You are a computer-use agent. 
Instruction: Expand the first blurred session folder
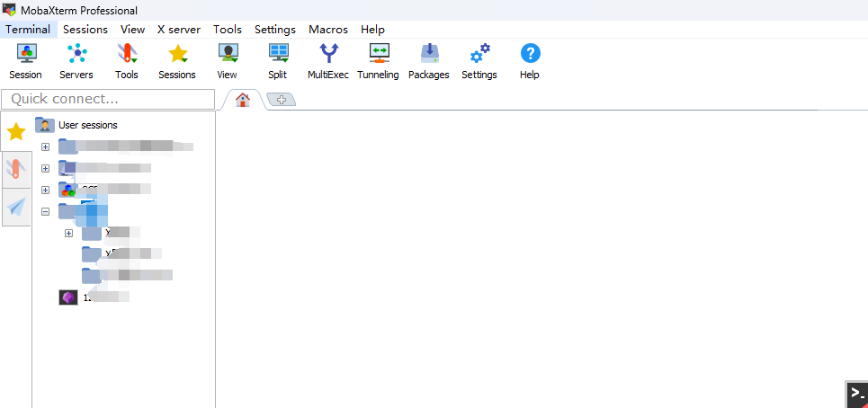[x=45, y=147]
